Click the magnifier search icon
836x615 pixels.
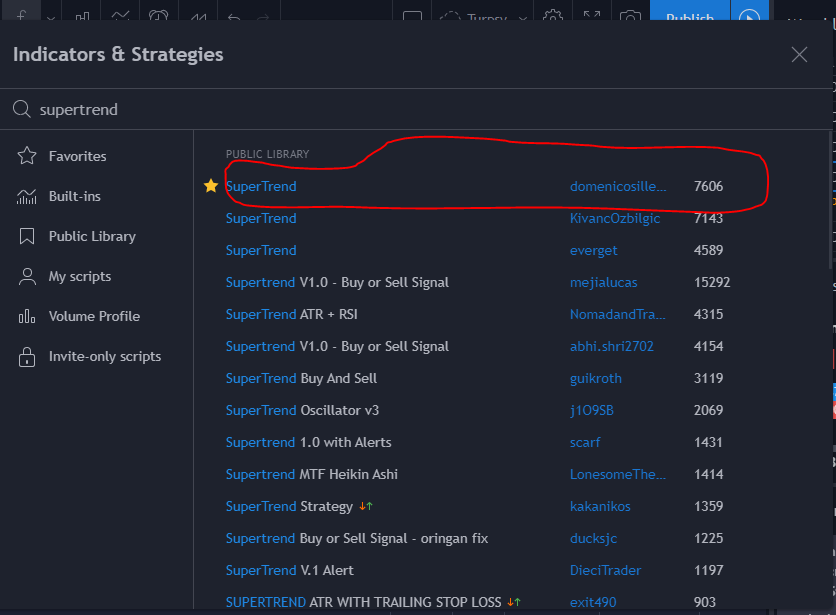pyautogui.click(x=21, y=109)
